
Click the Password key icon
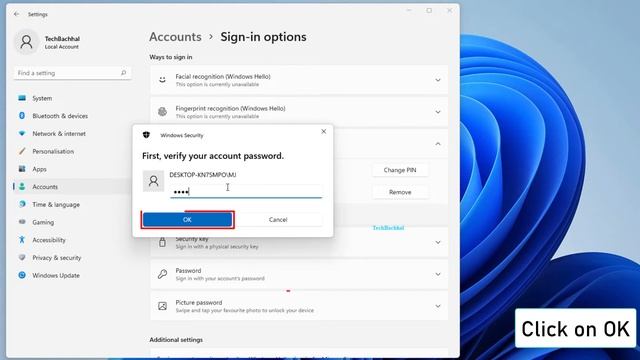pyautogui.click(x=162, y=274)
